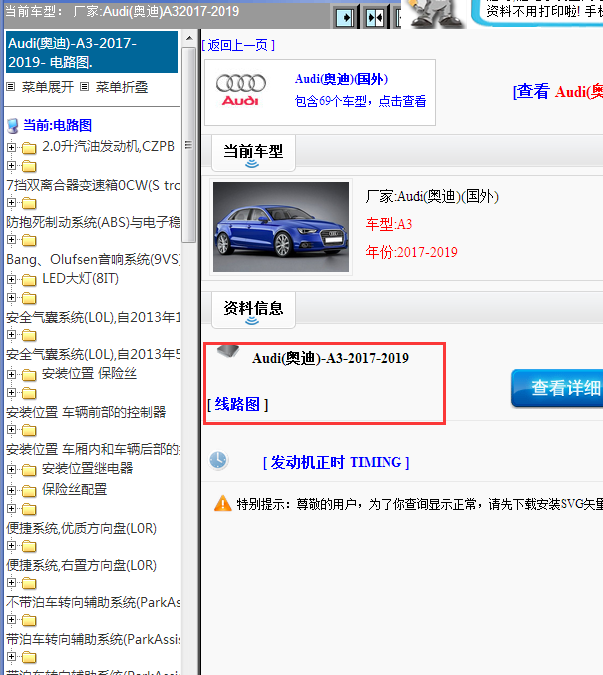Image resolution: width=603 pixels, height=675 pixels.
Task: Click the 查看 Audi link at right edge
Action: click(x=558, y=91)
